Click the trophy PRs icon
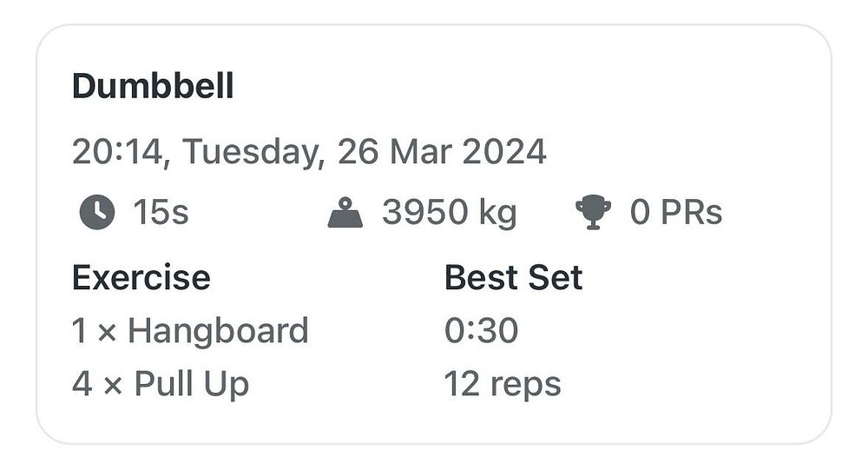The width and height of the screenshot is (868, 470). [594, 212]
